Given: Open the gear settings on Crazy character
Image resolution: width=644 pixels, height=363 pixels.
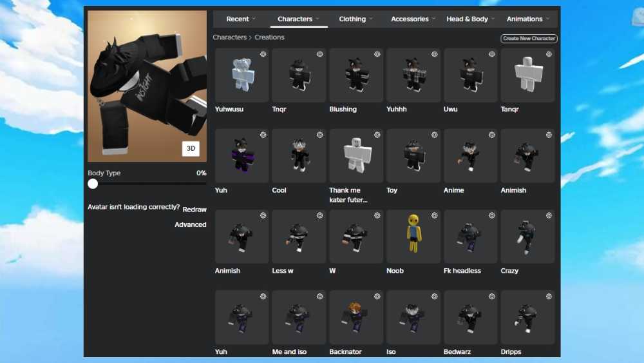Looking at the screenshot, I should [549, 215].
